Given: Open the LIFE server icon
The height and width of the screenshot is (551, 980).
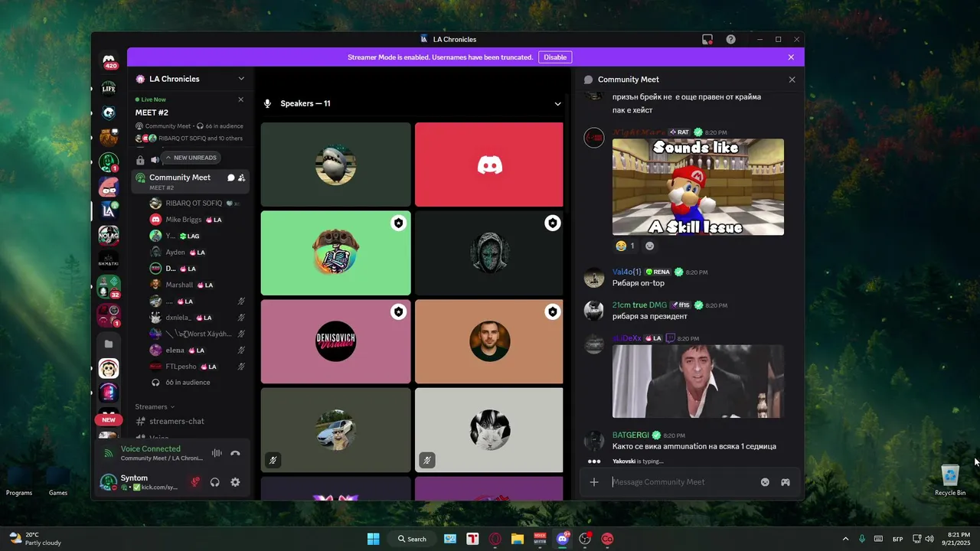Looking at the screenshot, I should tap(109, 87).
